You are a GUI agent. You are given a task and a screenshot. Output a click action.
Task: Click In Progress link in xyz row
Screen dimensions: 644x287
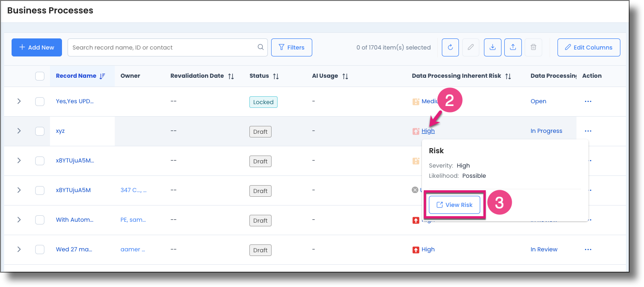click(x=546, y=131)
